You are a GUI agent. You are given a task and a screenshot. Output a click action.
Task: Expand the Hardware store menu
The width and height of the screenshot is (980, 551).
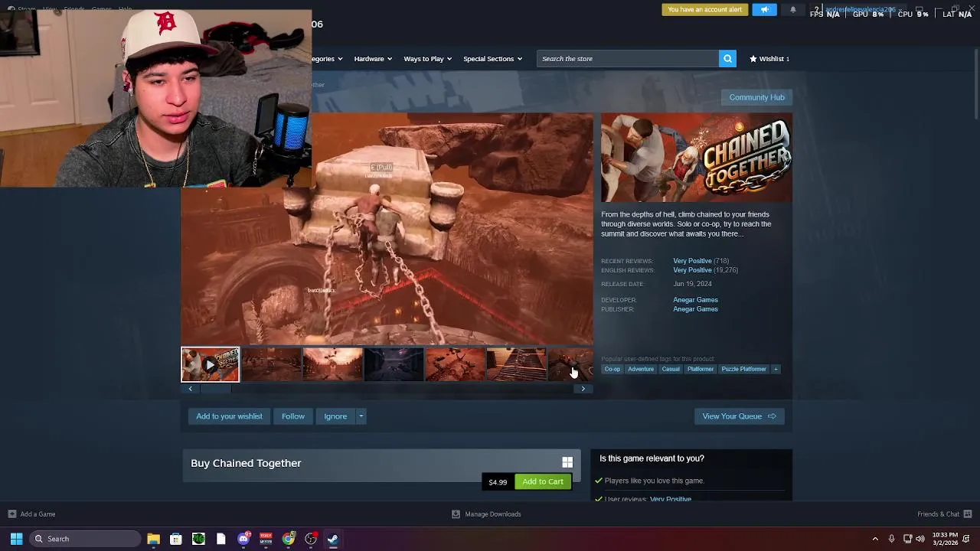tap(373, 59)
